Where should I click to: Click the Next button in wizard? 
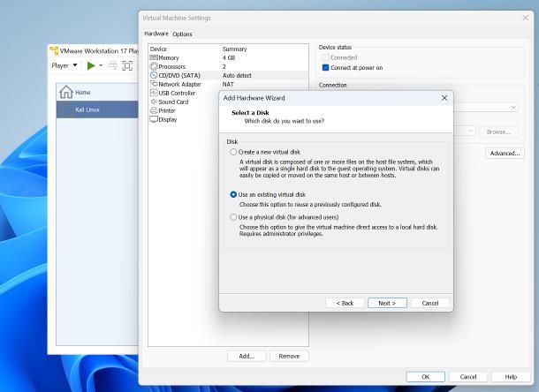point(387,303)
